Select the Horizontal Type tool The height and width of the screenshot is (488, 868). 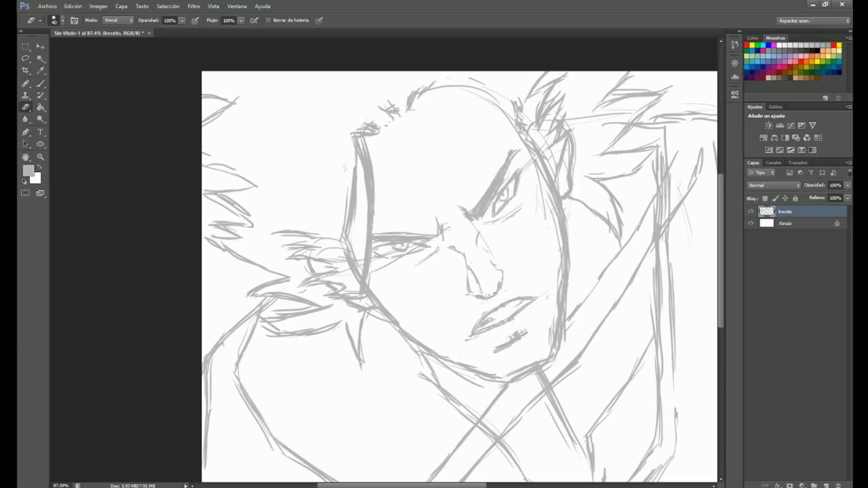coord(41,132)
